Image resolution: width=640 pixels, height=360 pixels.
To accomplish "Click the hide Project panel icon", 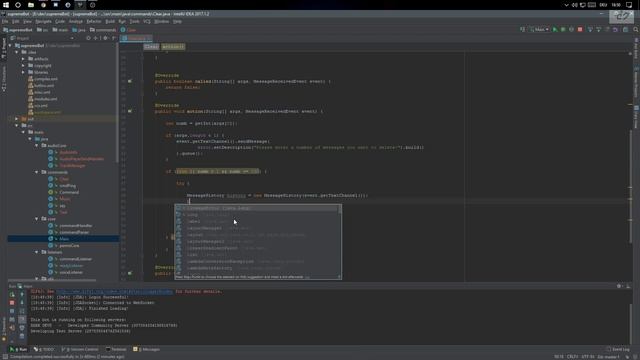I will click(114, 38).
